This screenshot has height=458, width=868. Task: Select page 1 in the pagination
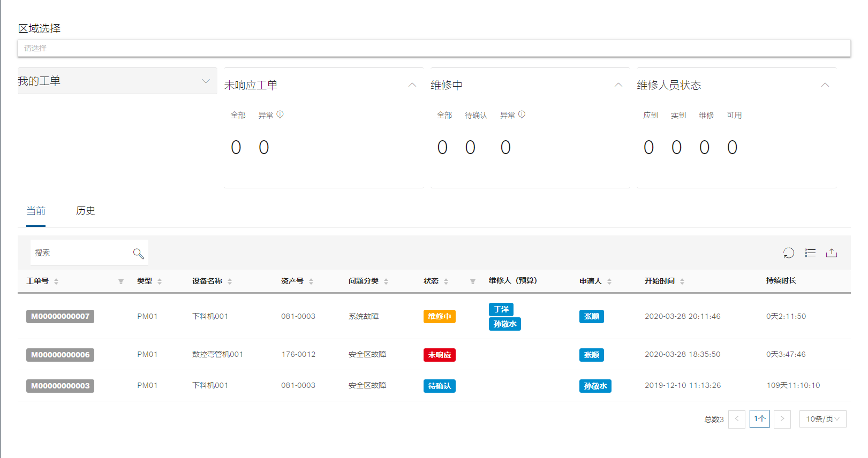759,419
